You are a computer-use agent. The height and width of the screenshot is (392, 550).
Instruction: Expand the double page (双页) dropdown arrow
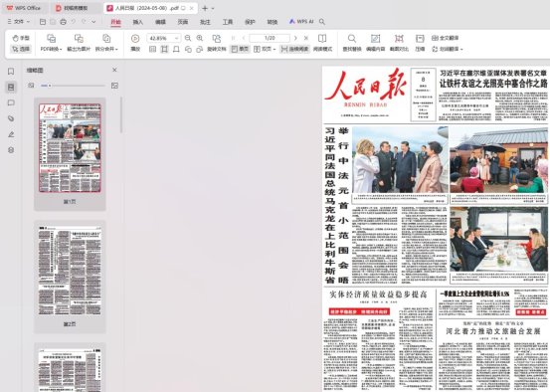click(x=275, y=49)
